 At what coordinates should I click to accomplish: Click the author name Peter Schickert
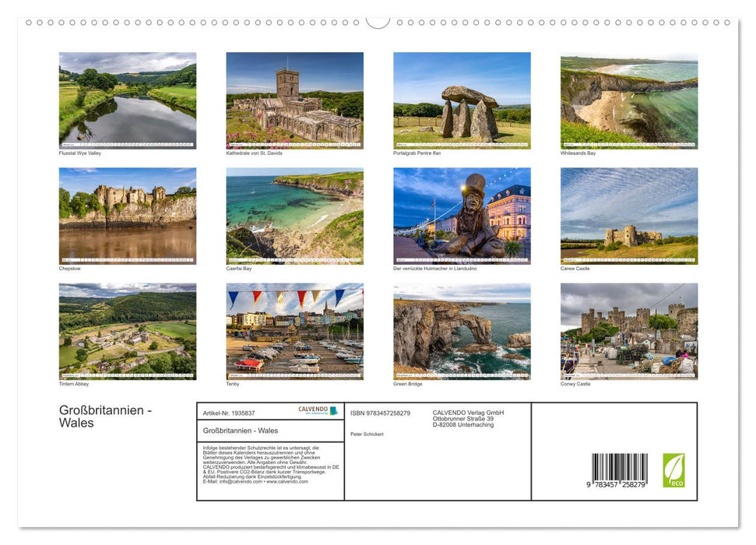(367, 434)
